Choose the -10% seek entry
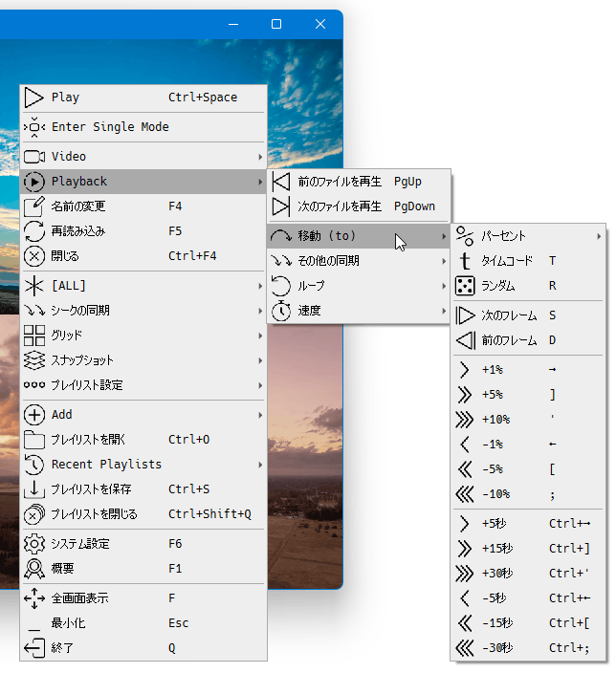 tap(528, 494)
